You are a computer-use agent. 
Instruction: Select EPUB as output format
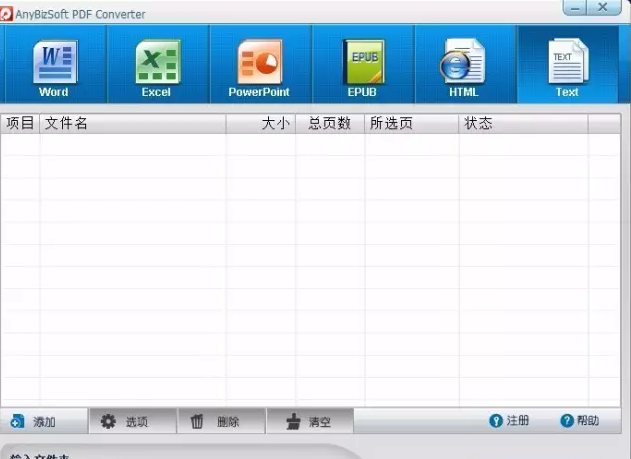(x=363, y=64)
